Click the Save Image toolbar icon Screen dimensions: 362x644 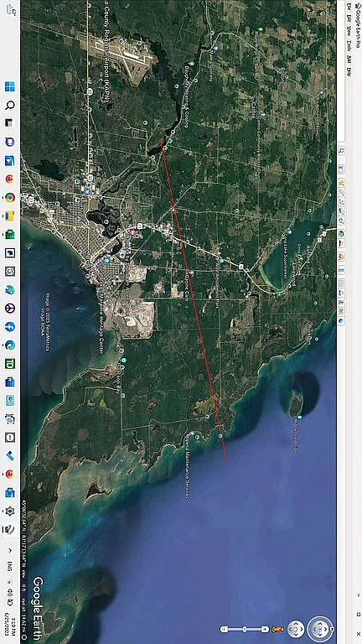pos(341,302)
